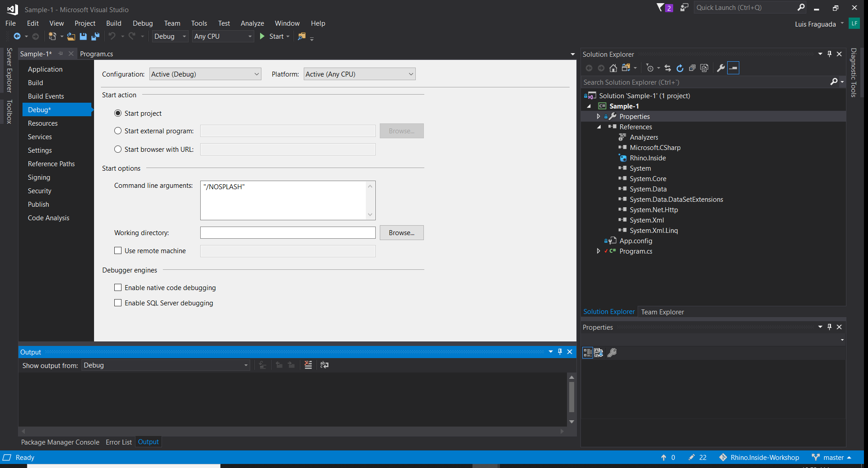Click the master branch indicator

pos(832,457)
